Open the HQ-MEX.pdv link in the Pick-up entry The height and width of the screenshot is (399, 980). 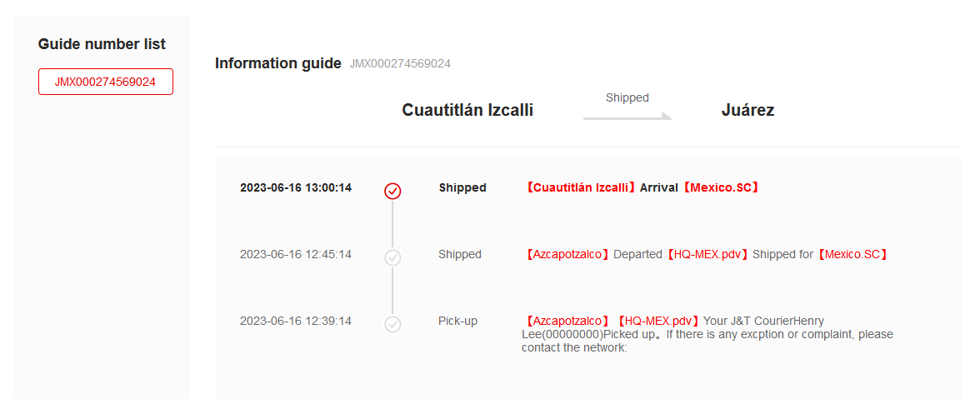[657, 321]
